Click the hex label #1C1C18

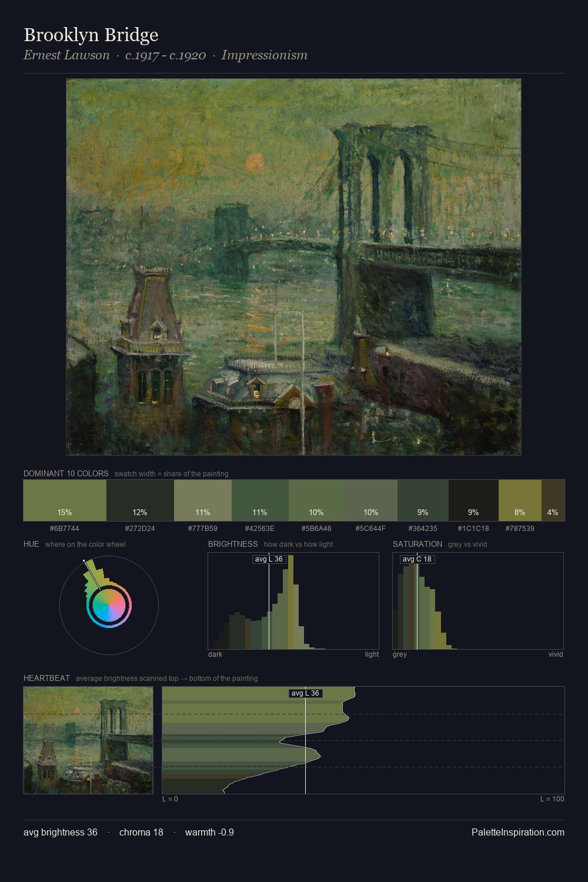coord(473,528)
